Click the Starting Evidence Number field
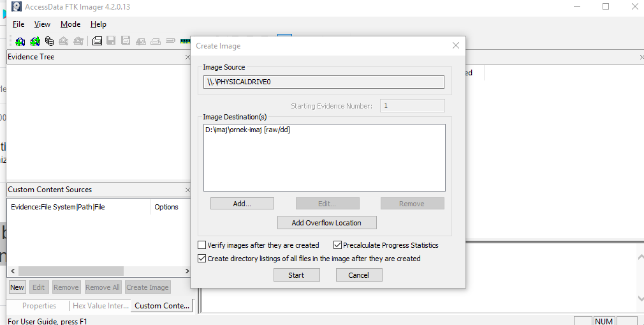Screen dimensions: 644x325 [413, 106]
